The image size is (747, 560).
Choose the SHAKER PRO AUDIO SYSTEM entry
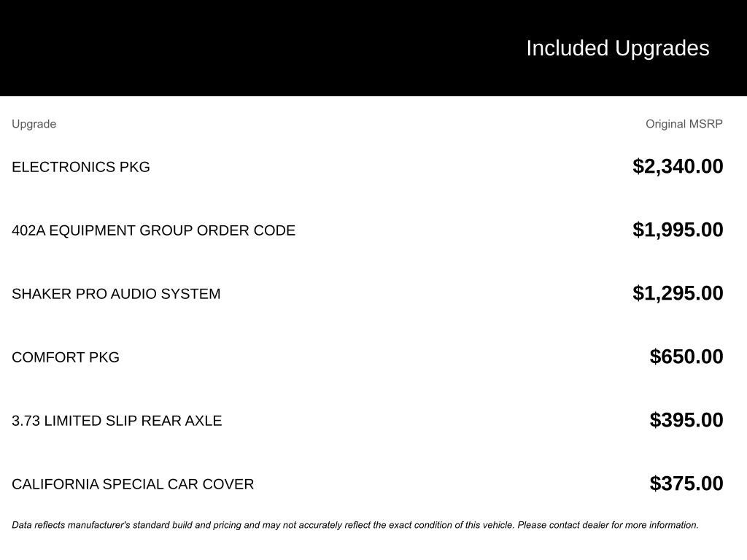pyautogui.click(x=116, y=294)
